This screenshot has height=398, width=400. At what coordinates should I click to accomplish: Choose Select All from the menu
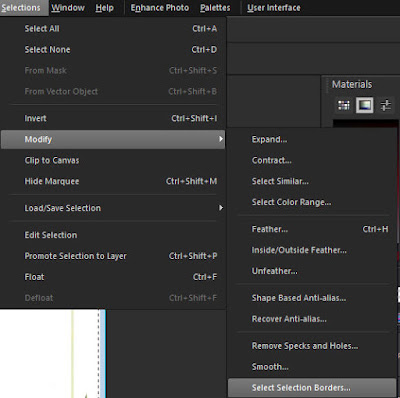pyautogui.click(x=113, y=29)
